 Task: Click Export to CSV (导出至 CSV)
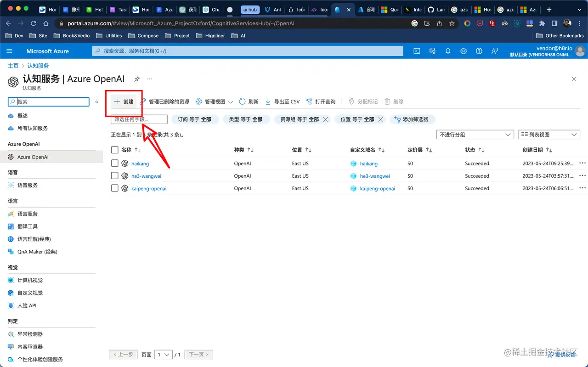pyautogui.click(x=282, y=102)
